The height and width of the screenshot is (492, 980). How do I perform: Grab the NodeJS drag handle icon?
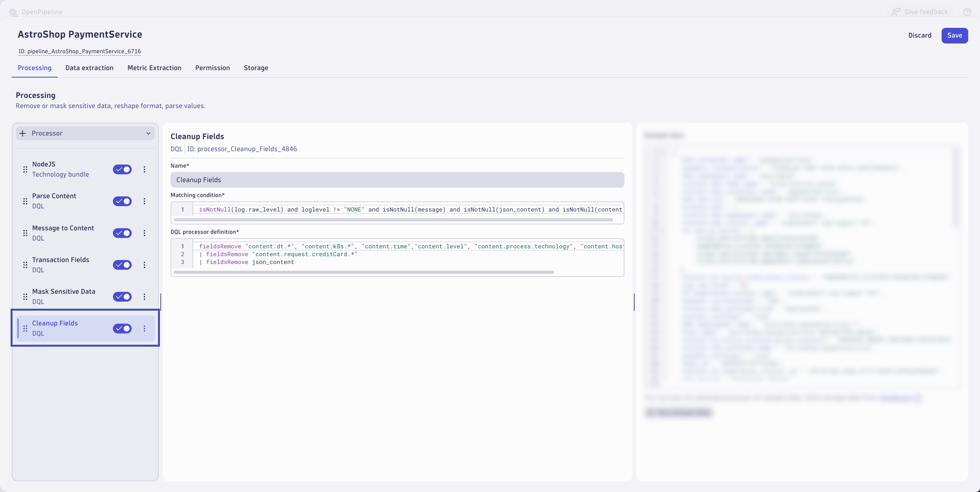pos(25,169)
